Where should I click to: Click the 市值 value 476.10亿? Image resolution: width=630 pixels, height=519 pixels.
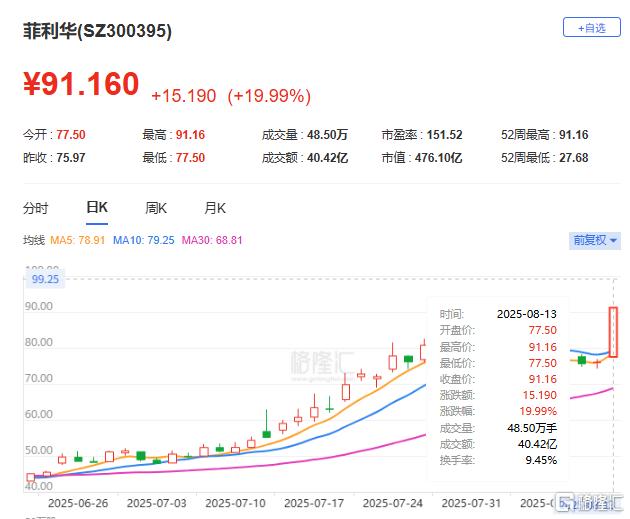(x=438, y=157)
